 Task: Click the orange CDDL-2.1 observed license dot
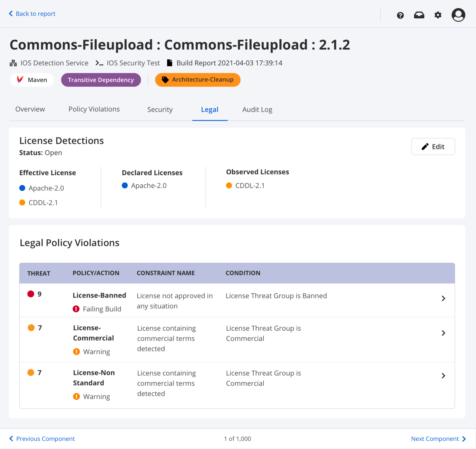pyautogui.click(x=229, y=185)
